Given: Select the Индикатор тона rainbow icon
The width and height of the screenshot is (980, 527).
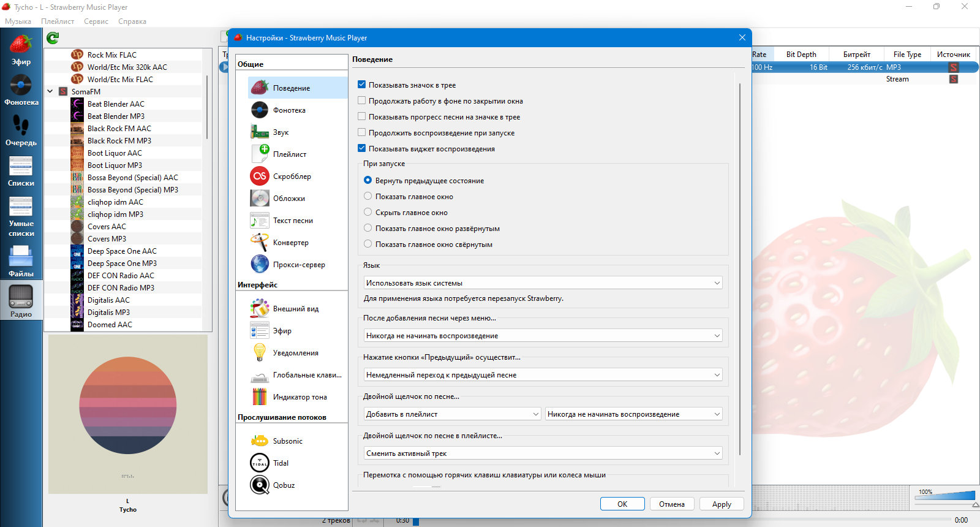Looking at the screenshot, I should click(260, 396).
